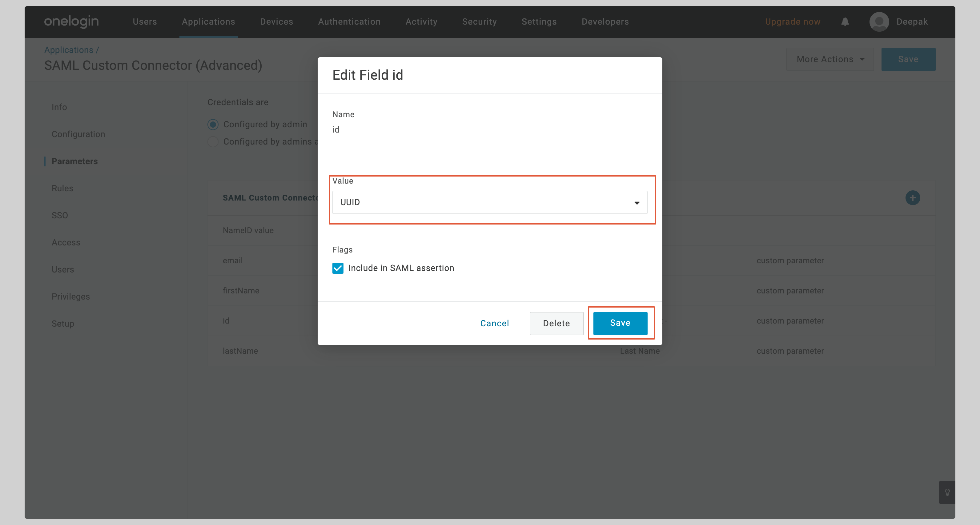Screen dimensions: 980x525
Task: Click the lightbulb help icon
Action: (x=947, y=492)
